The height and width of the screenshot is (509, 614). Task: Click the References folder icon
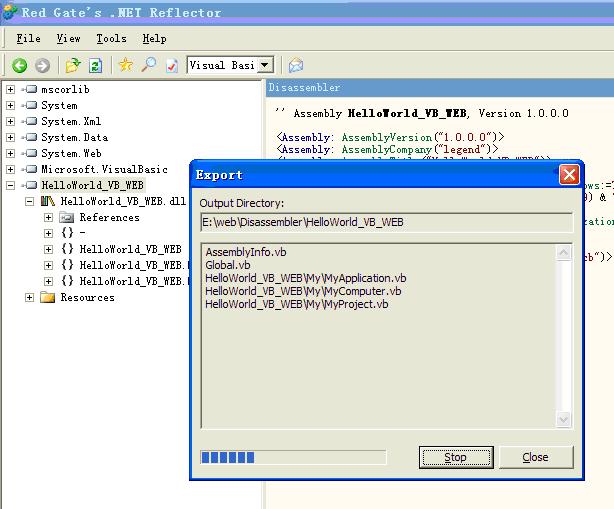[x=67, y=217]
